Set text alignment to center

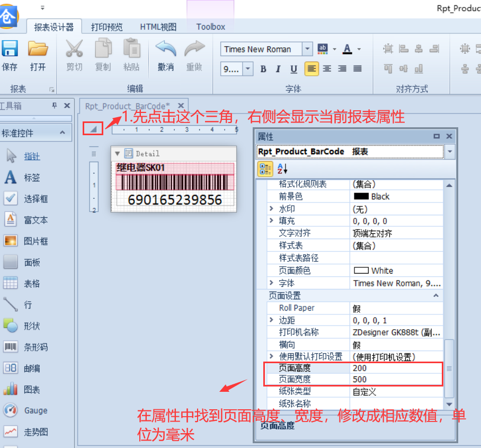(327, 68)
